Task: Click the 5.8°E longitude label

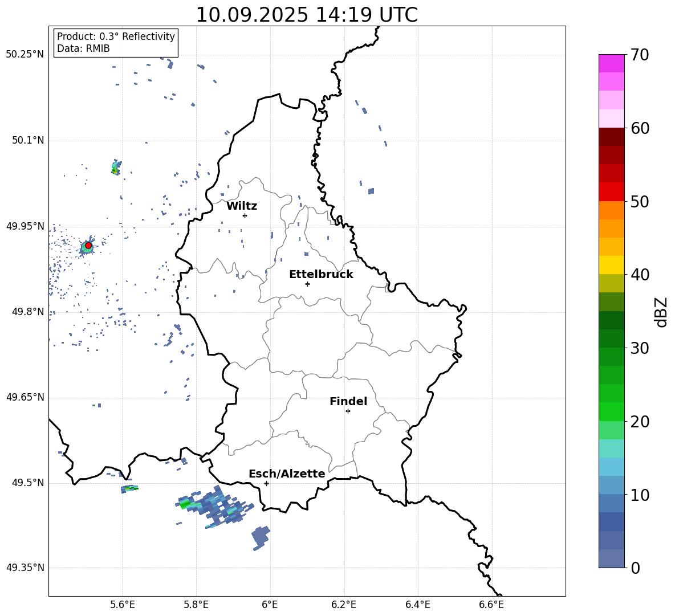Action: pyautogui.click(x=196, y=605)
